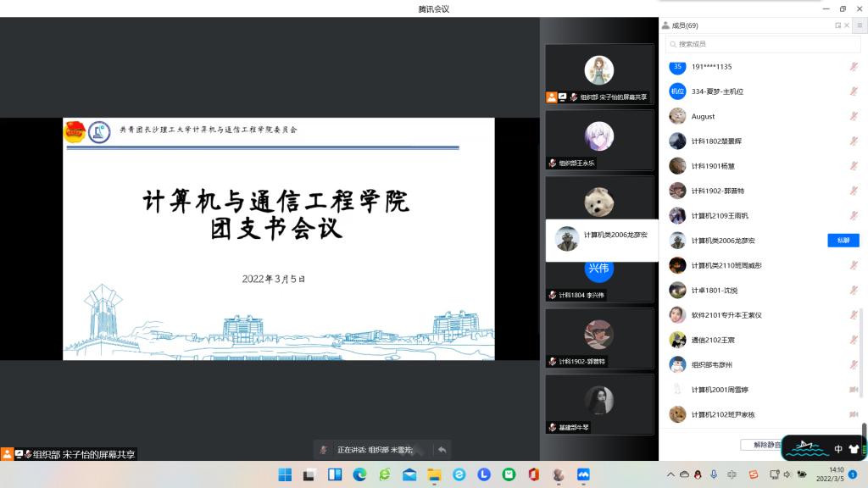Click muted mic icon beside 计科1901杨慧

(854, 166)
